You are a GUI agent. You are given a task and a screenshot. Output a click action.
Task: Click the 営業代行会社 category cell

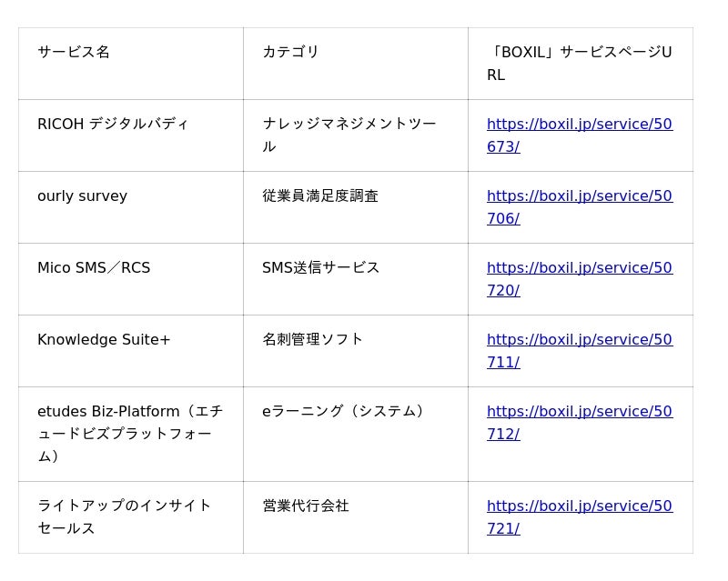coord(306,506)
